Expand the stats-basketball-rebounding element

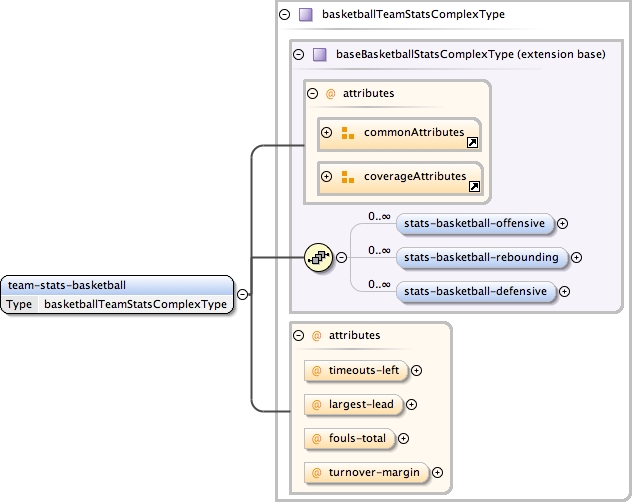pos(576,257)
